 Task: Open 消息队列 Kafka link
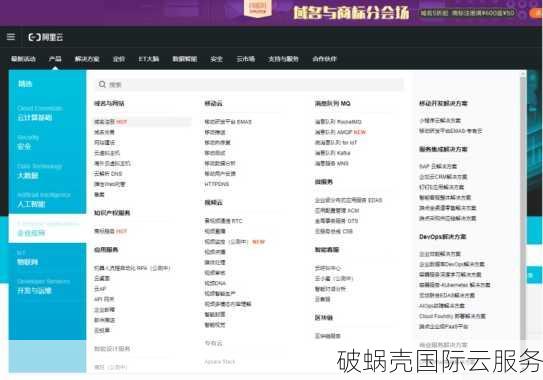(332, 153)
